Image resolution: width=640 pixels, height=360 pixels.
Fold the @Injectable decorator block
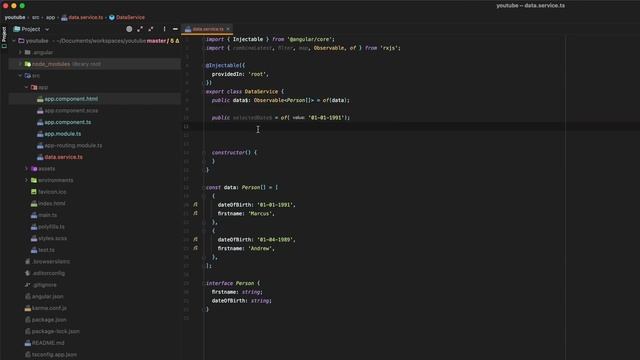pos(204,65)
